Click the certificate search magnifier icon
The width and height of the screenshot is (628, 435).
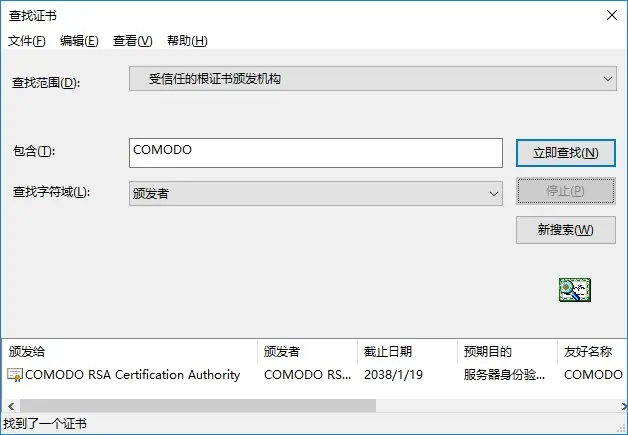pos(575,290)
